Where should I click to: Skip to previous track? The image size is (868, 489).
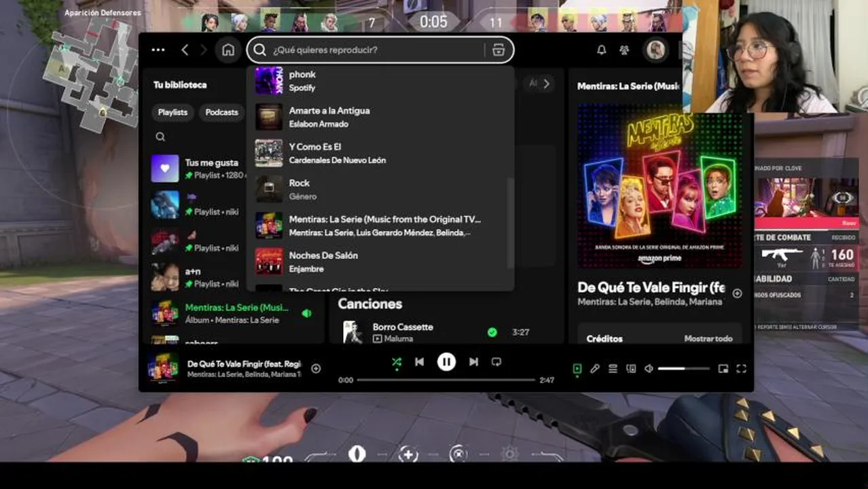pyautogui.click(x=419, y=362)
